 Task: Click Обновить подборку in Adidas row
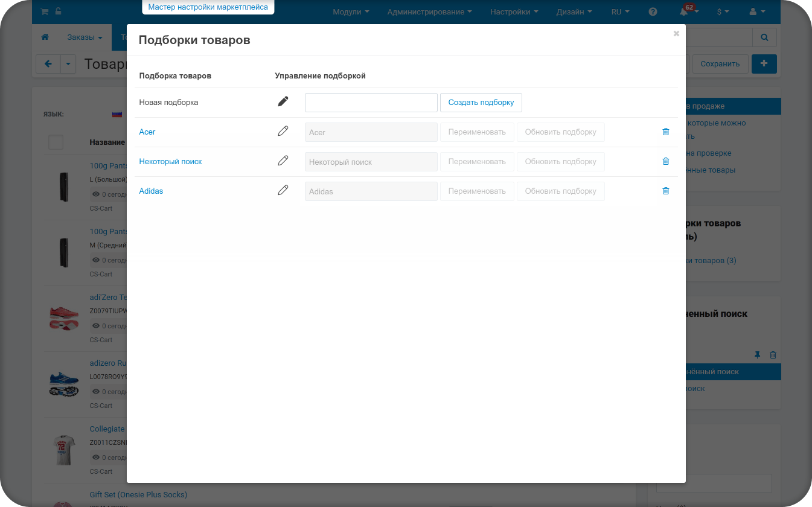[x=560, y=191]
